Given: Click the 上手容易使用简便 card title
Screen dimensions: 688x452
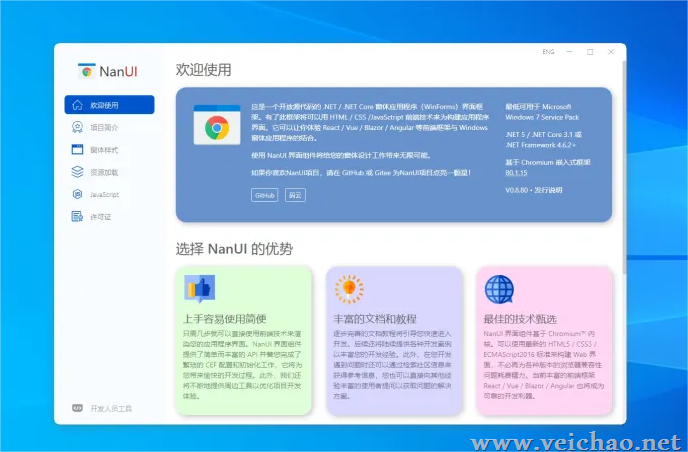Looking at the screenshot, I should [x=225, y=319].
